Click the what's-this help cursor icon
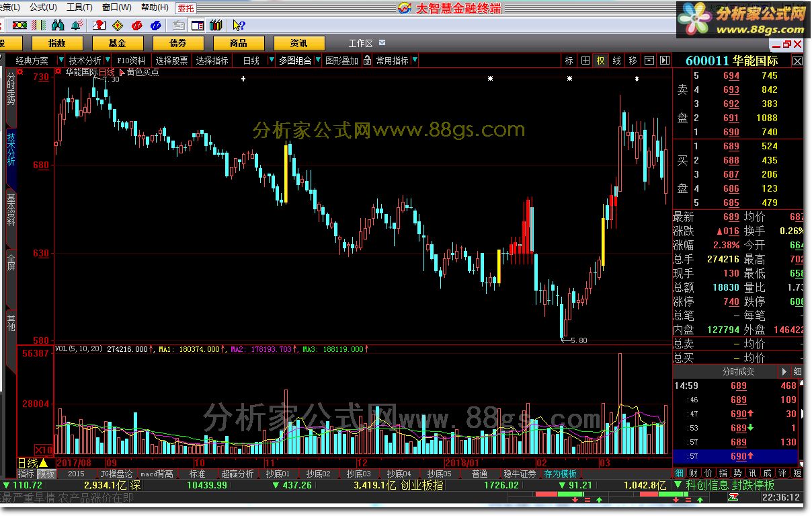 tap(238, 26)
